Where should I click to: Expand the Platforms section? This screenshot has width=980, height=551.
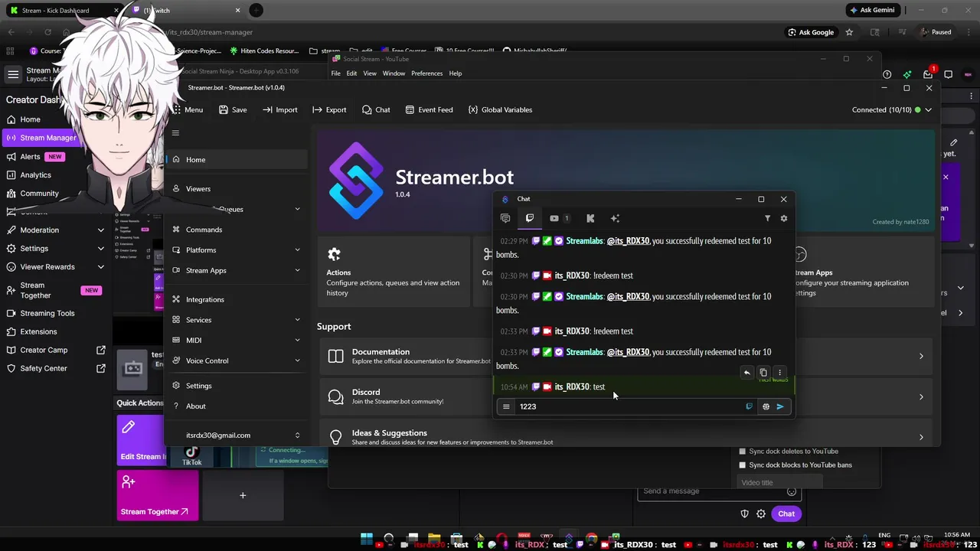(x=237, y=249)
